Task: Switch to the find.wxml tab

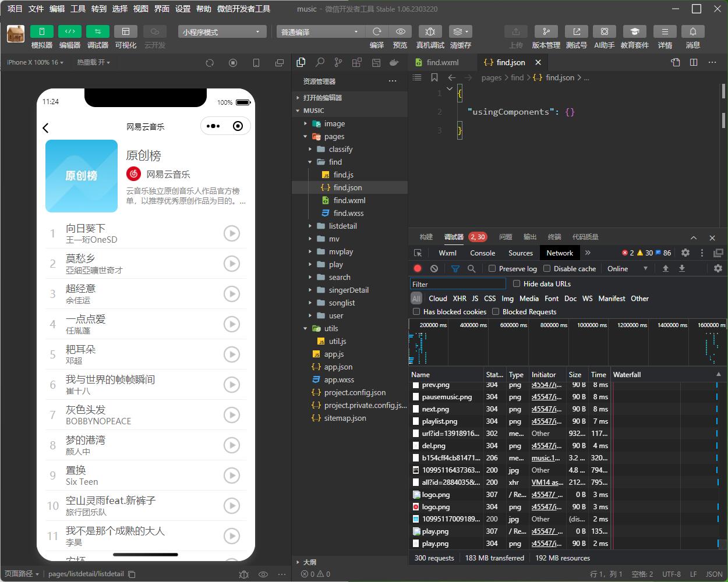Action: point(443,62)
